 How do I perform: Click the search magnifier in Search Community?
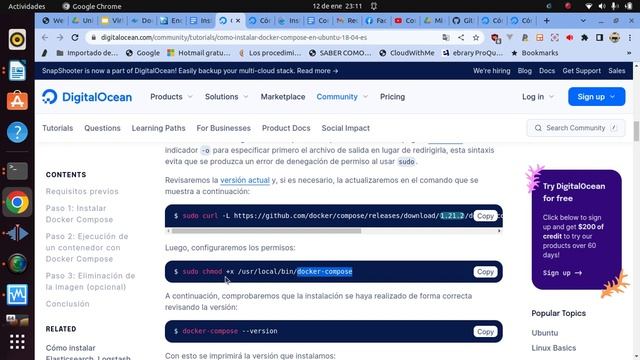point(538,128)
